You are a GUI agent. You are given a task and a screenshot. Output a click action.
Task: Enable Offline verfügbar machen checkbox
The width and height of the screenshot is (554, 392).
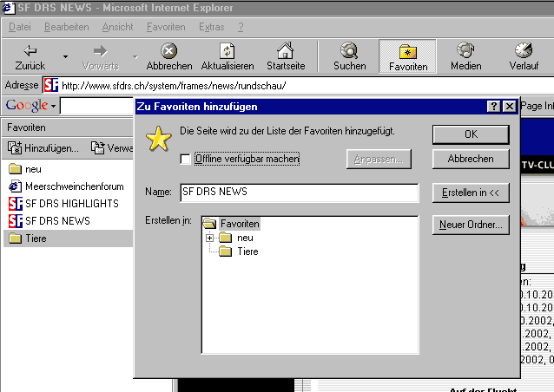coord(185,159)
